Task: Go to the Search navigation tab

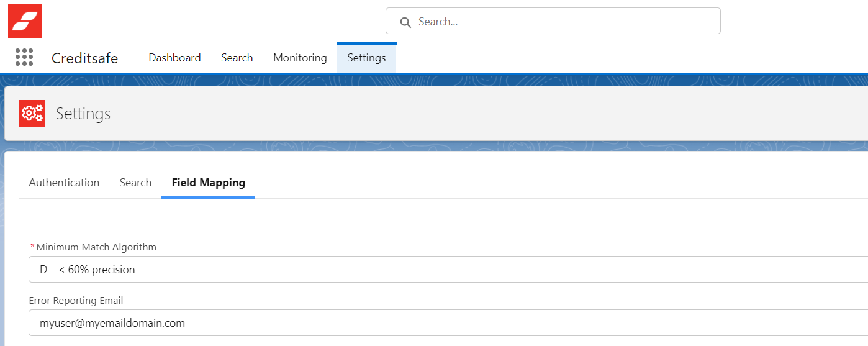Action: pos(237,58)
